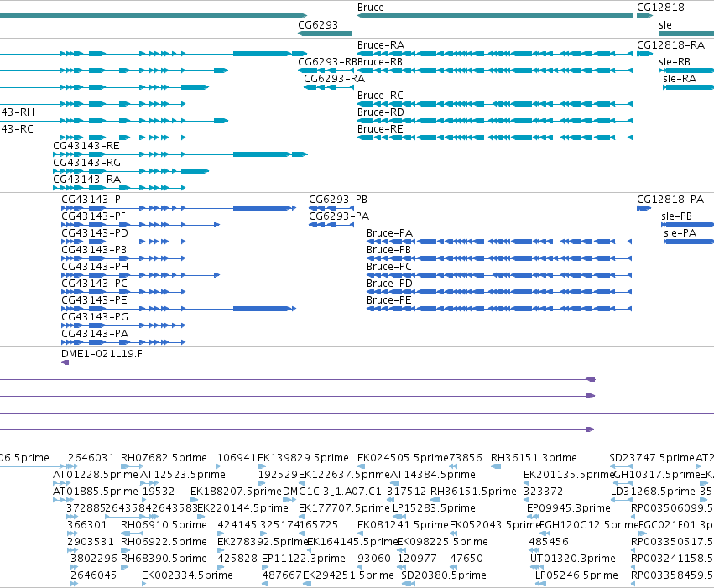Click EST label EK122637.5prime
714x588 pixels.
click(344, 475)
